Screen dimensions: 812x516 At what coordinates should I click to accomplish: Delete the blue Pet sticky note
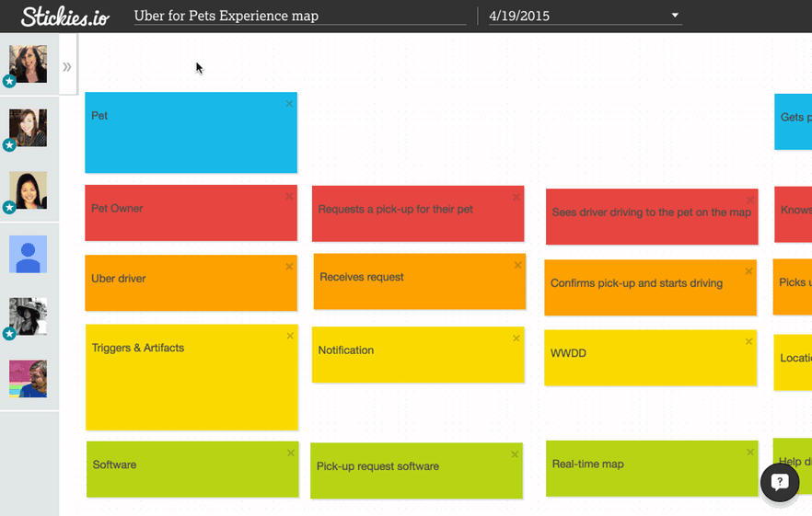(x=289, y=104)
